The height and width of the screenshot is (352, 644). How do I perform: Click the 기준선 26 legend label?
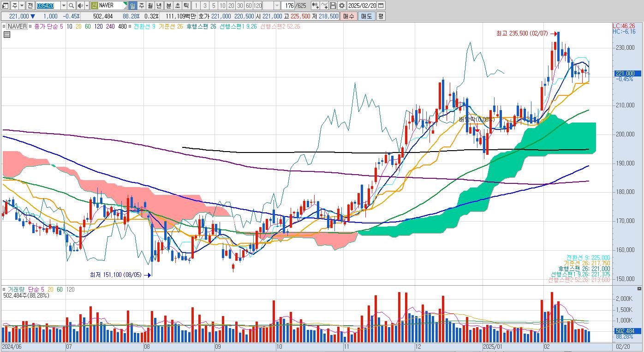point(171,26)
